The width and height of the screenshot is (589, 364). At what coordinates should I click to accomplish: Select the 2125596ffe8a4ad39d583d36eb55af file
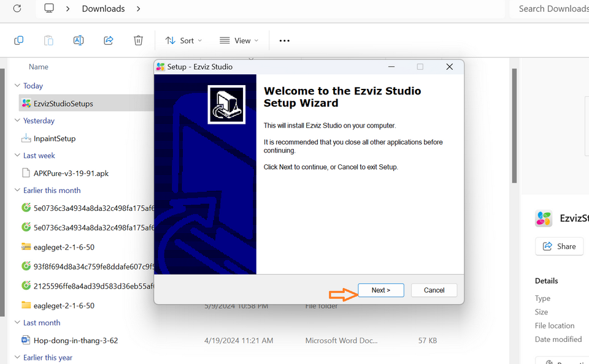93,286
